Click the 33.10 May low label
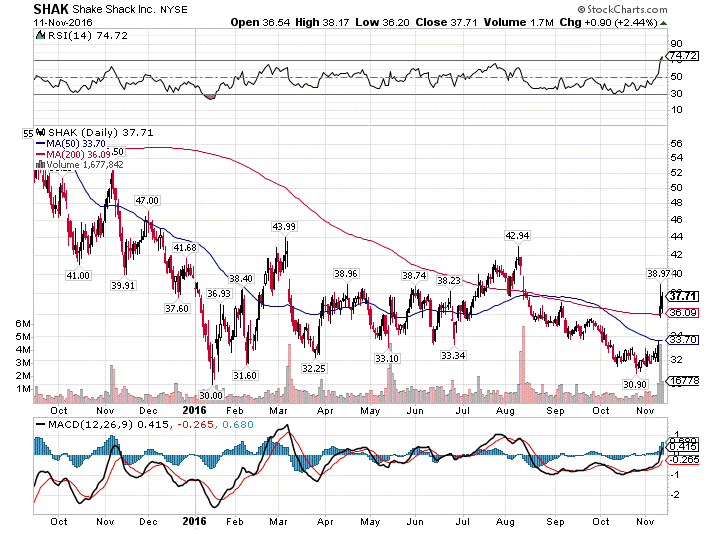 pyautogui.click(x=386, y=358)
